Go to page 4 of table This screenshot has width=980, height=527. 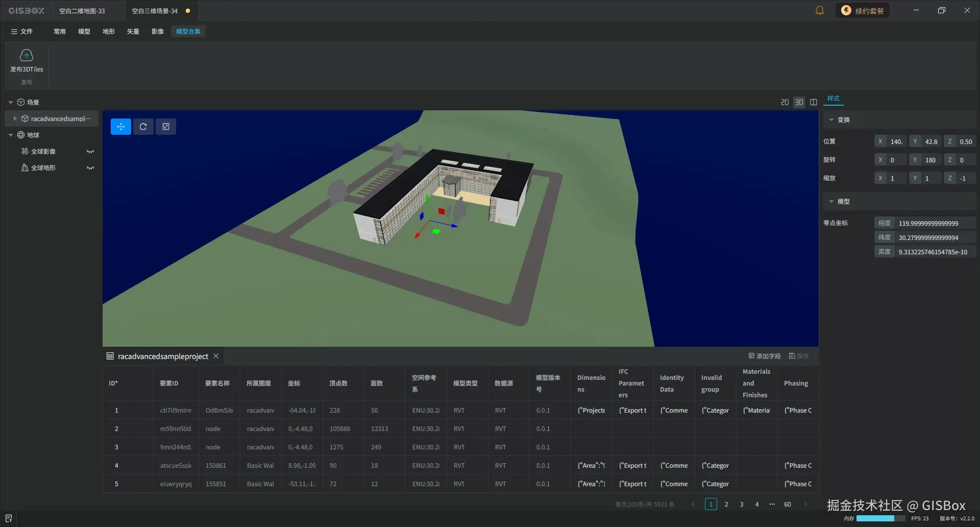coord(757,504)
